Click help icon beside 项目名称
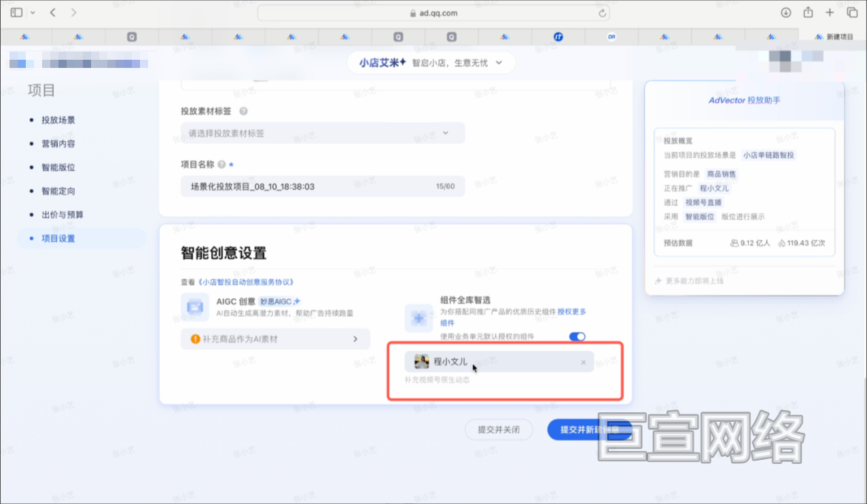Screen dimensions: 867x504 pyautogui.click(x=222, y=164)
